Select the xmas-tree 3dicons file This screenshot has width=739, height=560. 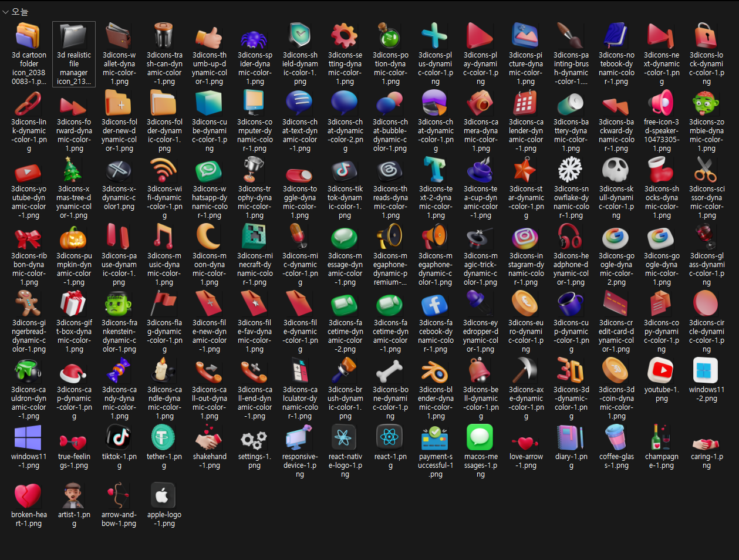(74, 188)
